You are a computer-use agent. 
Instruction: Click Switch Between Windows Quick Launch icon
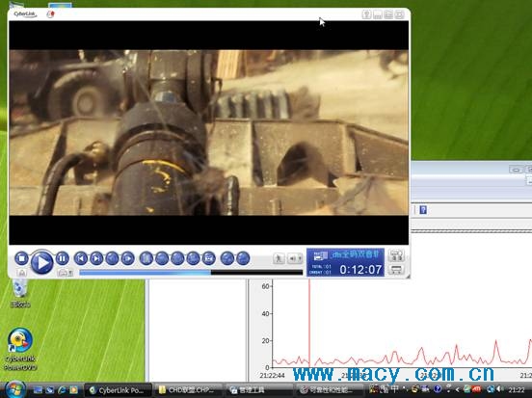[x=50, y=390]
